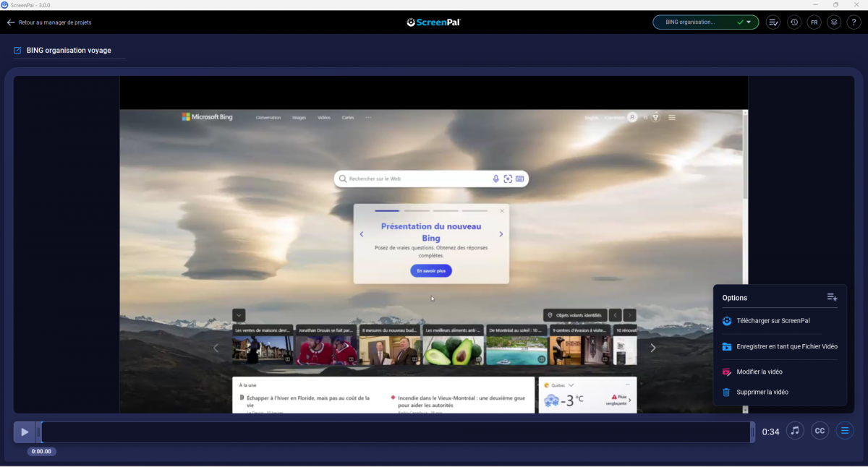Open the stacked layers icon
The height and width of the screenshot is (467, 868).
[834, 22]
